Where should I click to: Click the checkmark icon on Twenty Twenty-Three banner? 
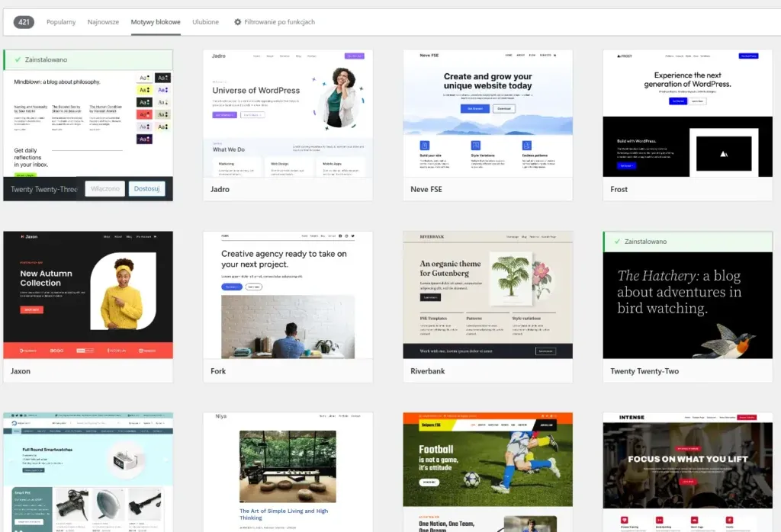pyautogui.click(x=18, y=59)
